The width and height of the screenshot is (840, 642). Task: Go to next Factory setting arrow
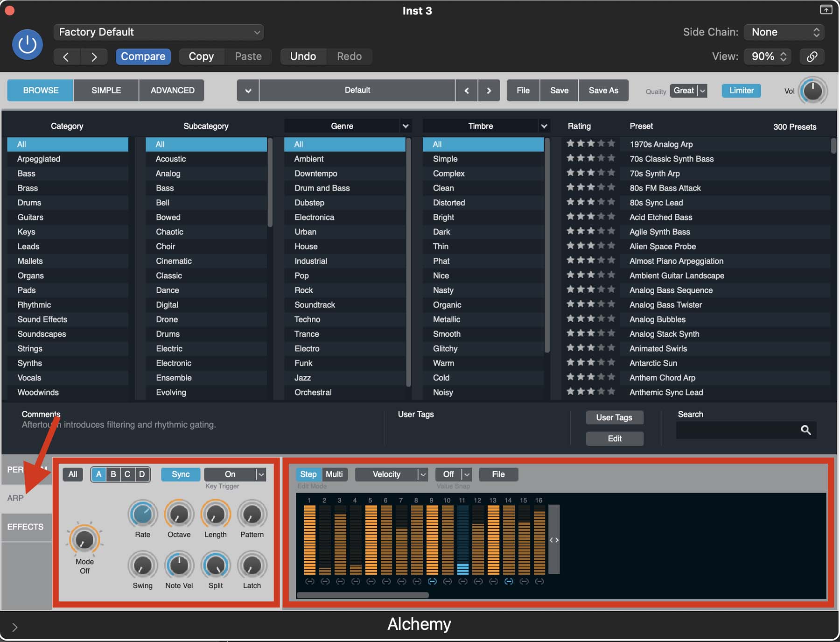[x=94, y=57]
